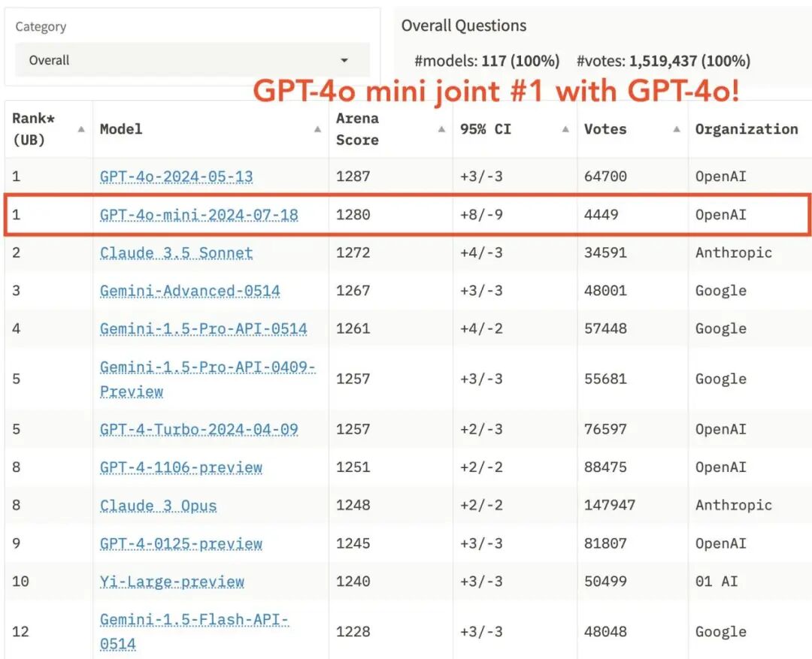
Task: Click the Organization column header
Action: 747,129
